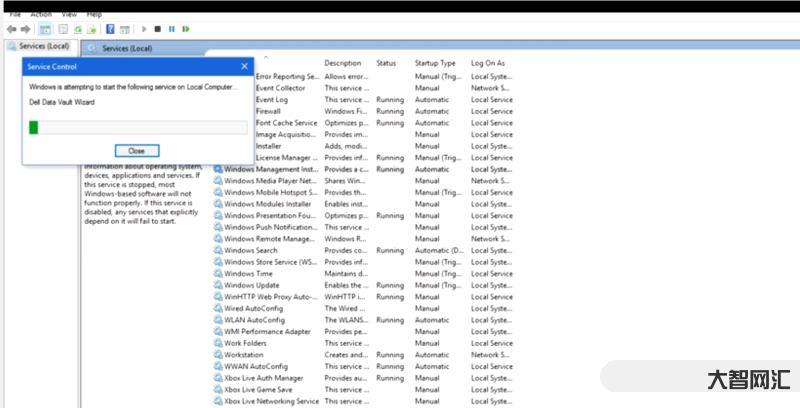Sort services by Log On As column header
Viewport: 800px width, 408px height.
[488, 63]
